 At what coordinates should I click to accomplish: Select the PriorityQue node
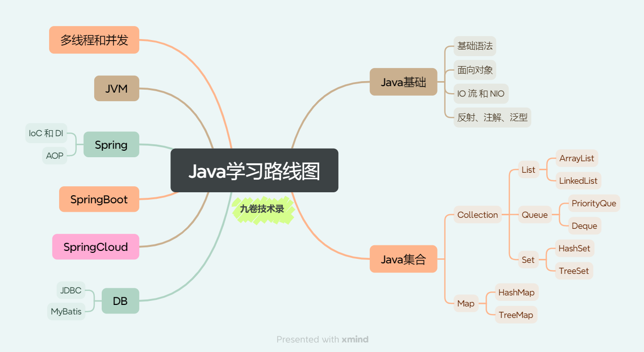click(594, 203)
